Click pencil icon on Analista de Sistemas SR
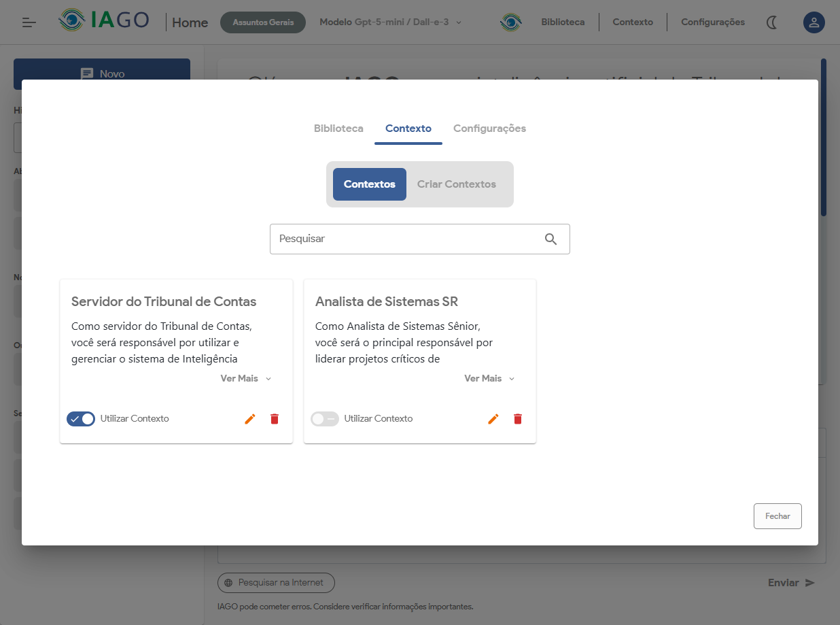 point(493,419)
